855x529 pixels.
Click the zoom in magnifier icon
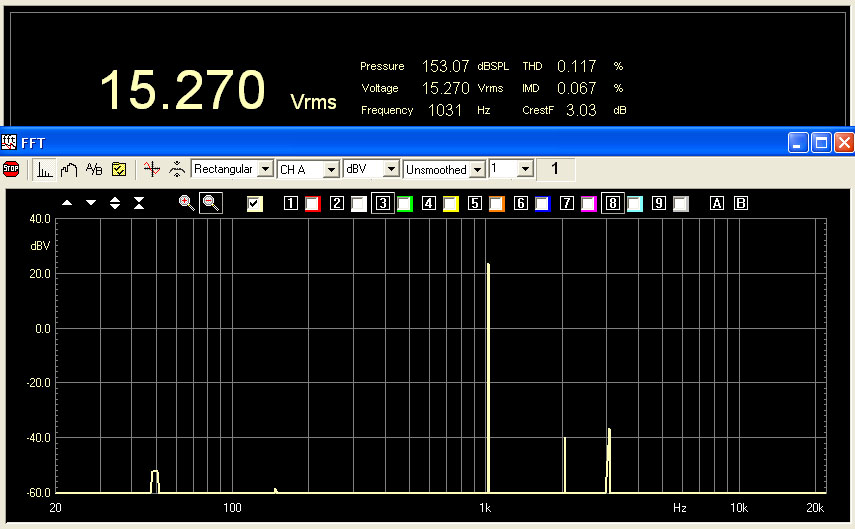(x=186, y=203)
